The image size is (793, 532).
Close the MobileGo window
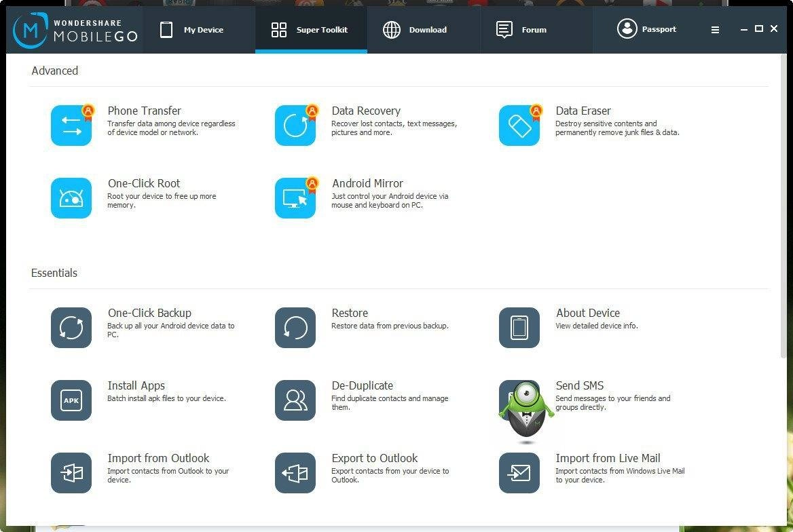click(774, 28)
